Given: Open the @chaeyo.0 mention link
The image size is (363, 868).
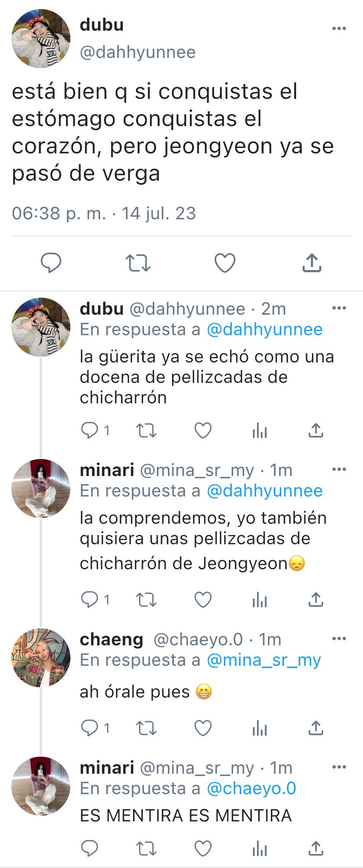Looking at the screenshot, I should 251,789.
